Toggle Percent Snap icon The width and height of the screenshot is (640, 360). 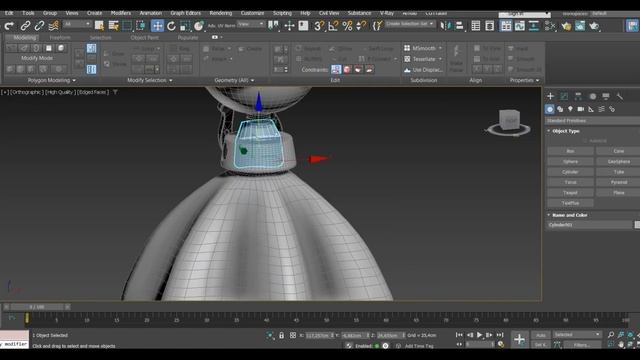point(347,26)
